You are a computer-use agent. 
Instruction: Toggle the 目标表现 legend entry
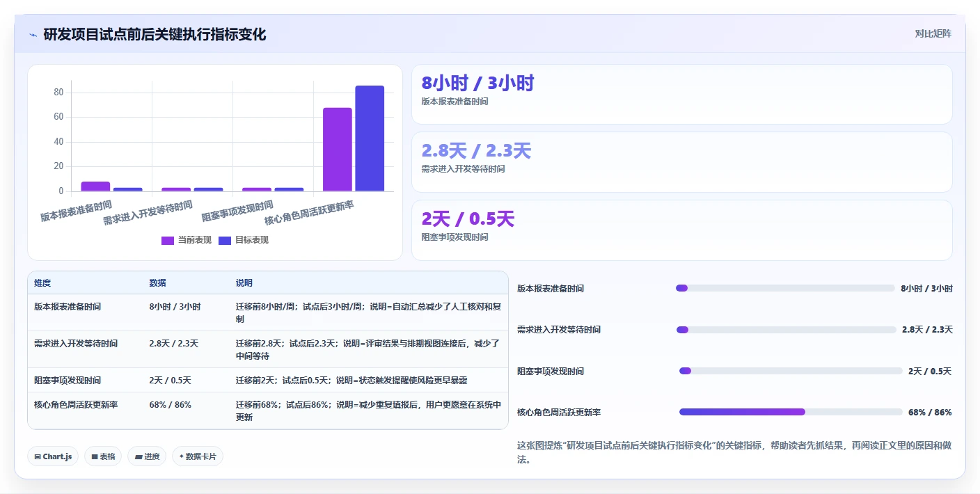point(244,240)
